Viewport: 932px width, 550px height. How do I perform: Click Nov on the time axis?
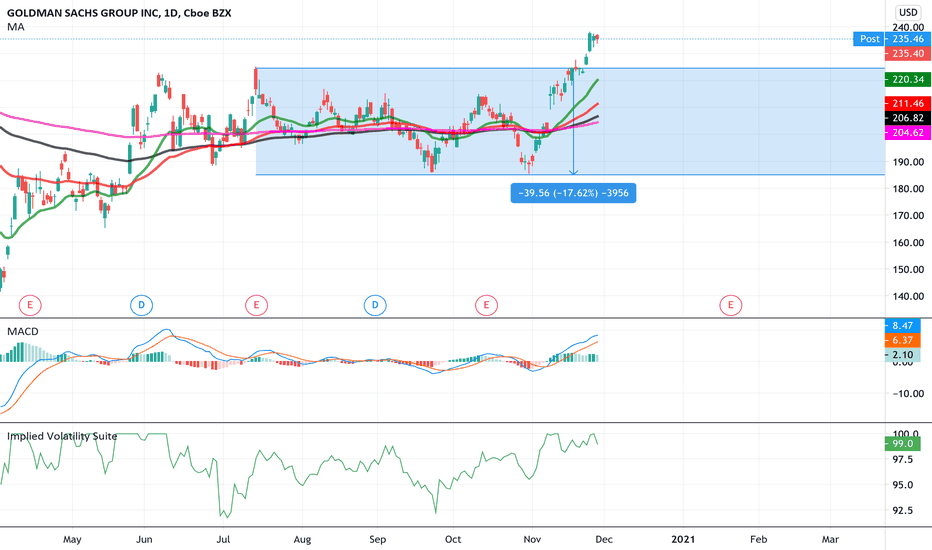pyautogui.click(x=532, y=539)
